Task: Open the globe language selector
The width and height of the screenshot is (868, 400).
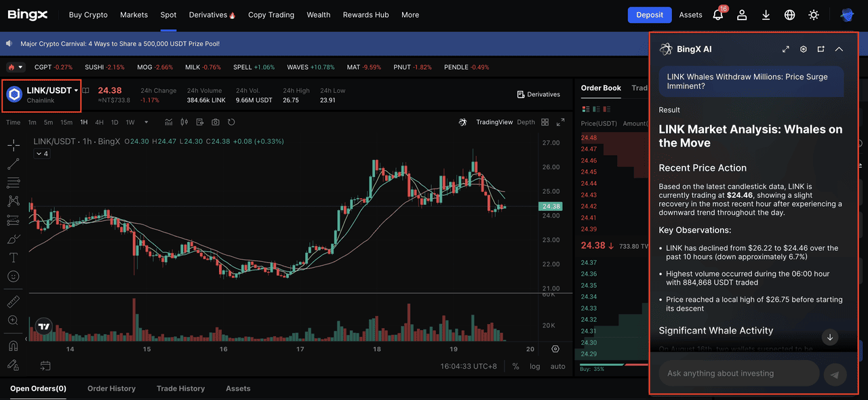Action: pyautogui.click(x=789, y=14)
